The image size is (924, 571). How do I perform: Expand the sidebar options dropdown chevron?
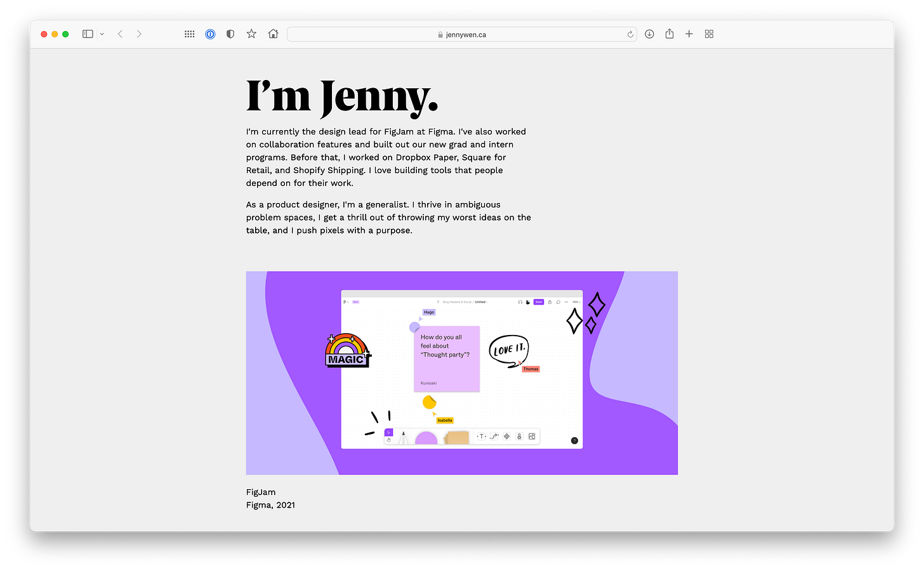point(102,34)
